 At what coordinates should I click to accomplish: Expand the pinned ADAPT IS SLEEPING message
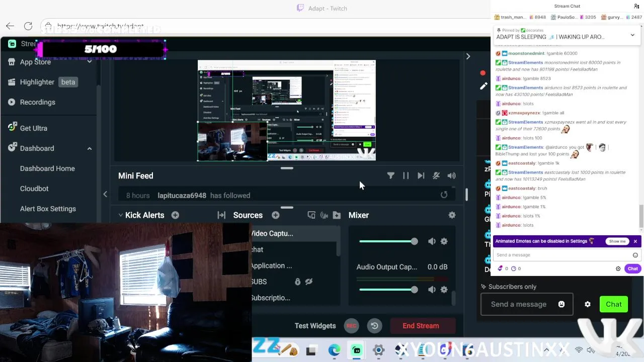pyautogui.click(x=632, y=35)
